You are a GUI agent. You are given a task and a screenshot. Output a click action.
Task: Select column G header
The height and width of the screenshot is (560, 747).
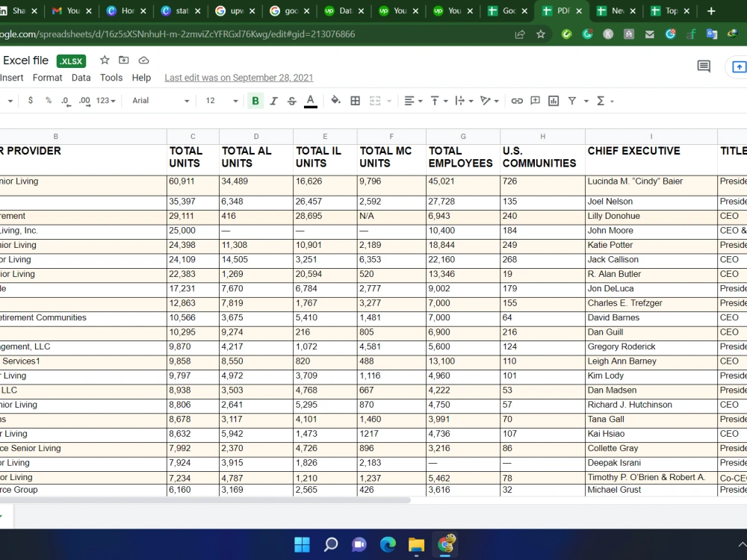(463, 137)
